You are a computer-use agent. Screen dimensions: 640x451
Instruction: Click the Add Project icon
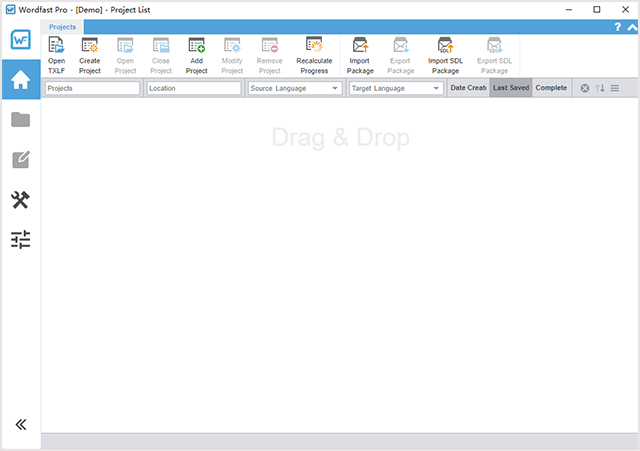(197, 45)
